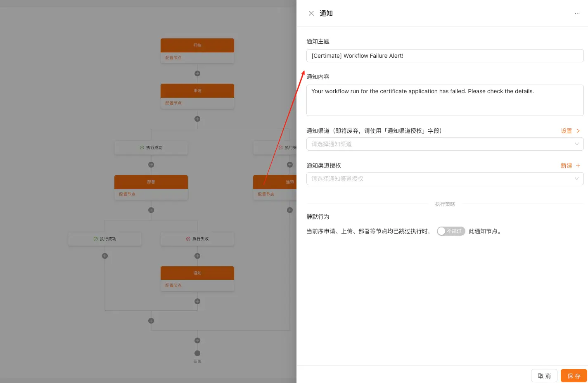Click the 通知内容 message text area
Viewport: 588px width, 383px height.
(445, 100)
